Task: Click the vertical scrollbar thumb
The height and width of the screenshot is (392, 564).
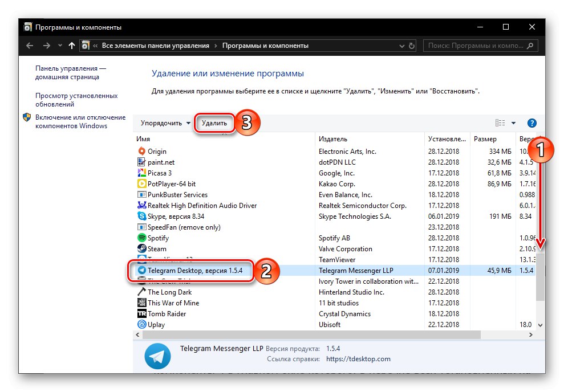Action: (x=540, y=277)
